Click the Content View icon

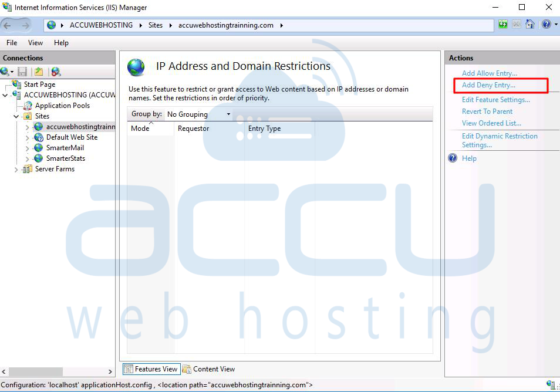pyautogui.click(x=187, y=369)
